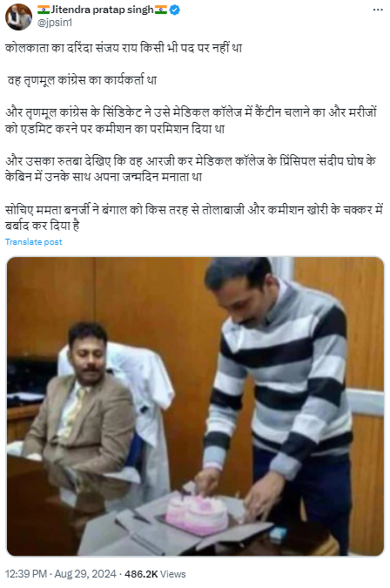Click the Translate post link
Viewport: 390px width, 588px height.
click(34, 242)
